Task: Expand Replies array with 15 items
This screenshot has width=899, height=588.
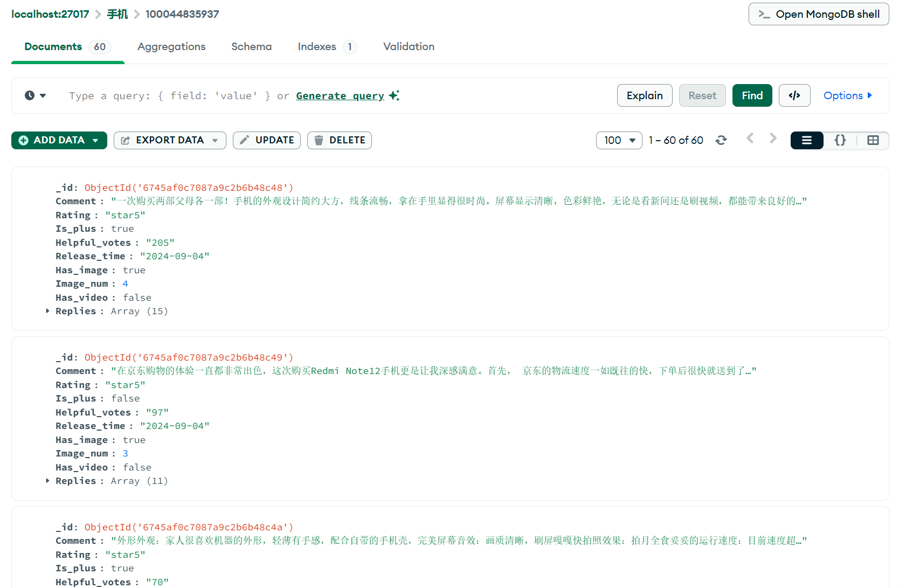Action: tap(48, 311)
